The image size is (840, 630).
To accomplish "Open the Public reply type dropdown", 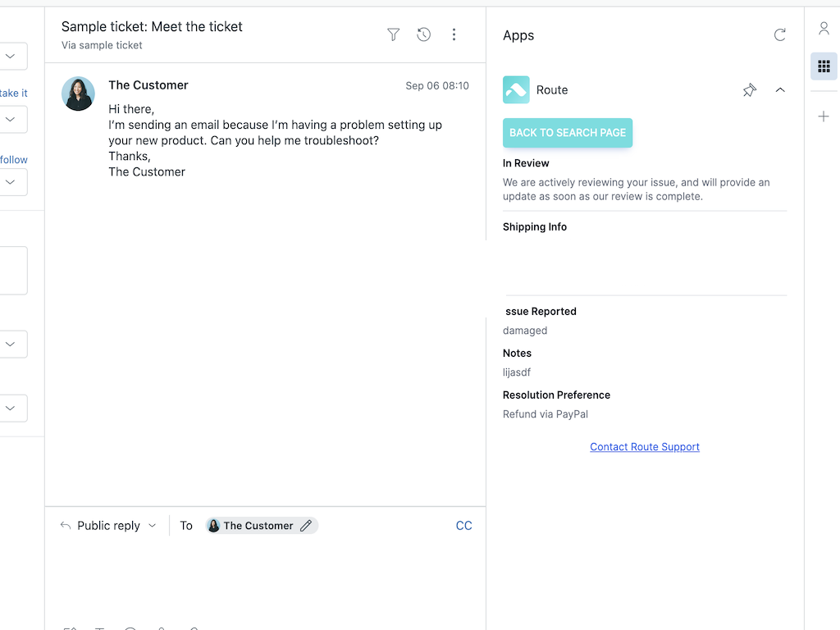I will click(108, 526).
